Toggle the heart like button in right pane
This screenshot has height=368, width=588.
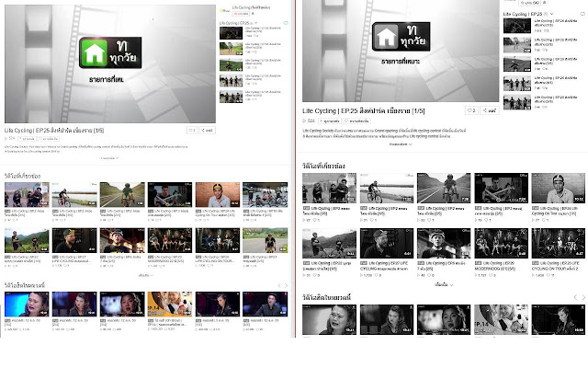point(469,109)
